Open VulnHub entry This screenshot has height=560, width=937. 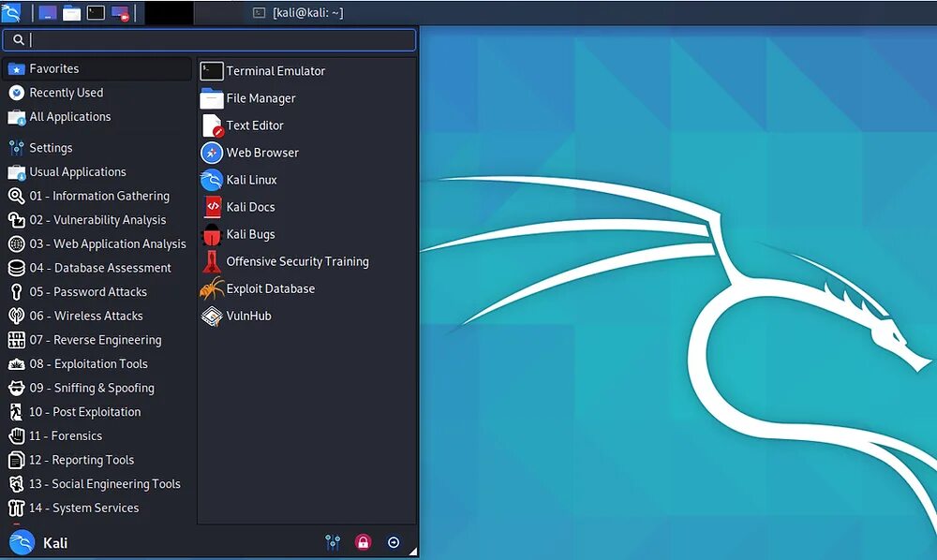[x=306, y=316]
